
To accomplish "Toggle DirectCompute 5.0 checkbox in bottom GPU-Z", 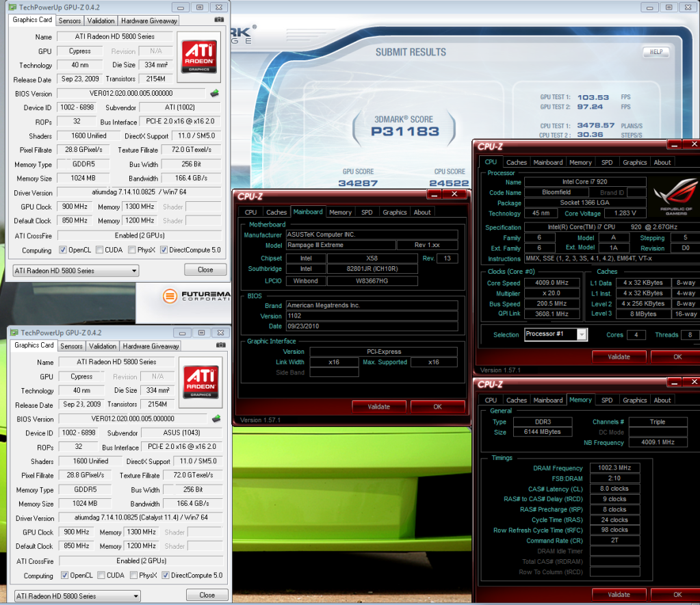I will click(x=166, y=576).
